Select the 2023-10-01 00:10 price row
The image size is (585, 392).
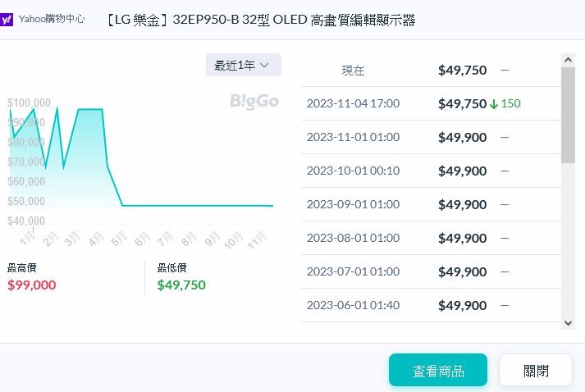tap(431, 171)
